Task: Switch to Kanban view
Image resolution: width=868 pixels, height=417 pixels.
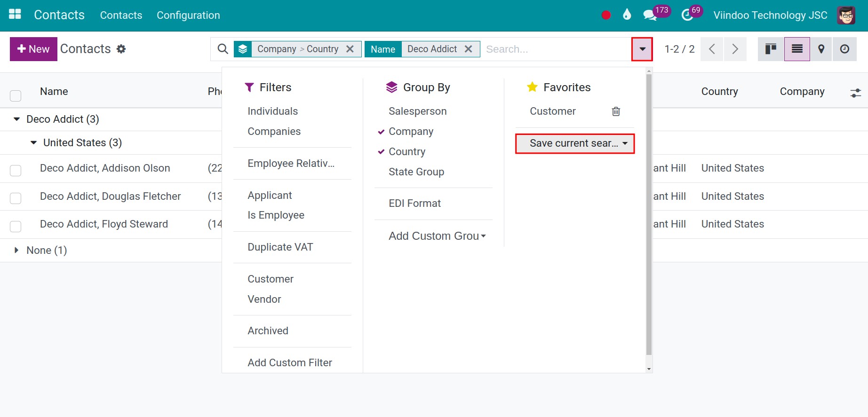Action: pos(771,49)
